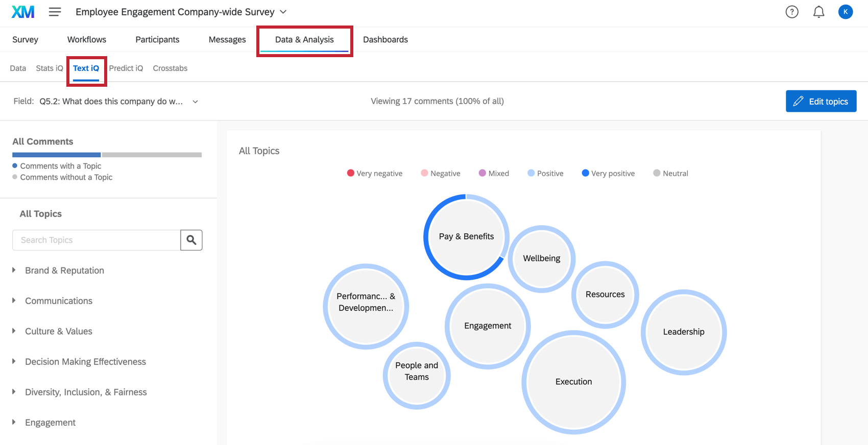Select the Execution bubble
This screenshot has width=868, height=445.
pyautogui.click(x=573, y=382)
